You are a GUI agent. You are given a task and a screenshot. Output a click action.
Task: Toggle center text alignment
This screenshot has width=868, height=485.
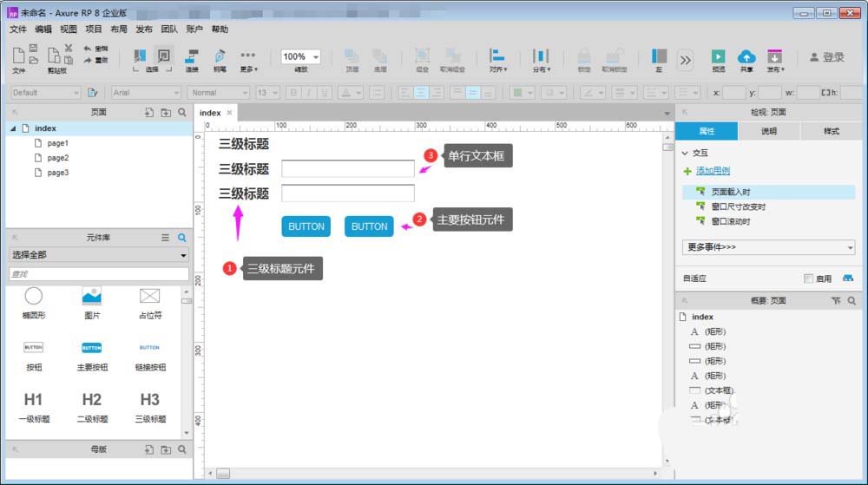[421, 92]
